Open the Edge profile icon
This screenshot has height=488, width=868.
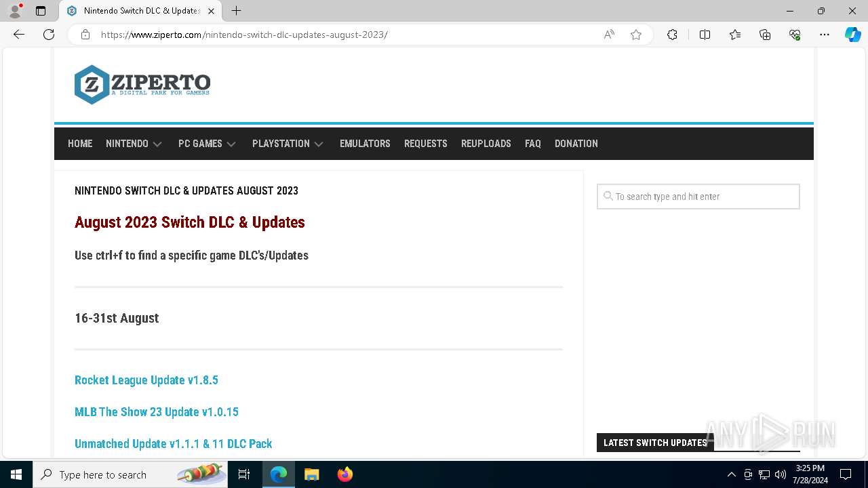coord(15,11)
